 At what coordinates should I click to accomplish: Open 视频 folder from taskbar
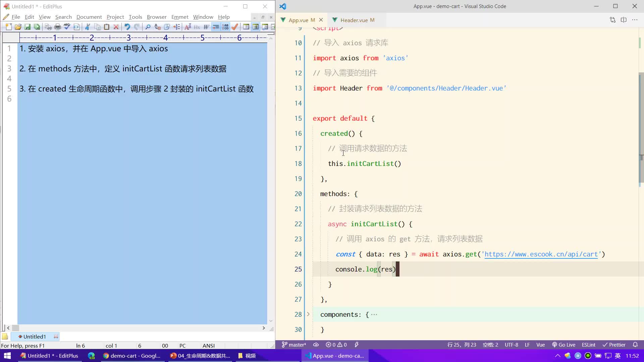247,356
